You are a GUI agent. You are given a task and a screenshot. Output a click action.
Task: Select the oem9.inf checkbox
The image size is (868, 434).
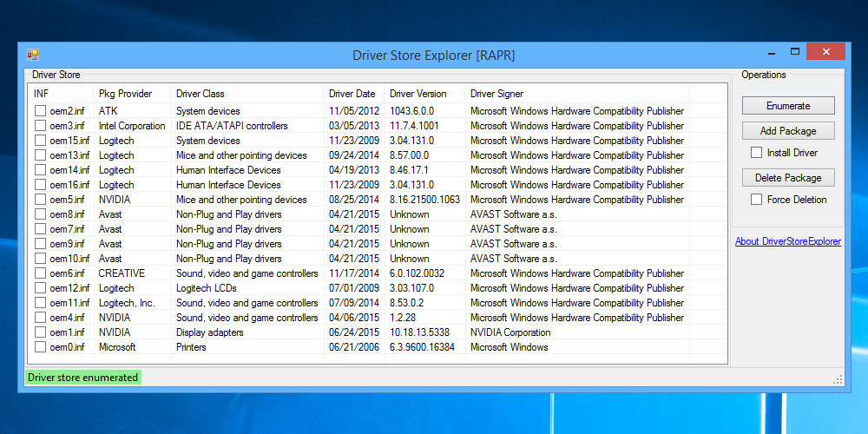tap(41, 244)
